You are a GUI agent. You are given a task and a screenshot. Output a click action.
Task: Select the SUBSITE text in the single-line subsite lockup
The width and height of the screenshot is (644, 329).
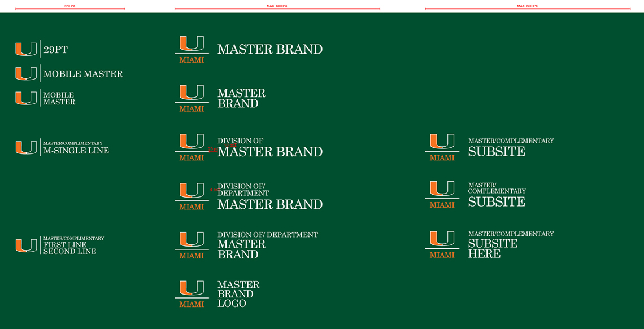pos(497,152)
